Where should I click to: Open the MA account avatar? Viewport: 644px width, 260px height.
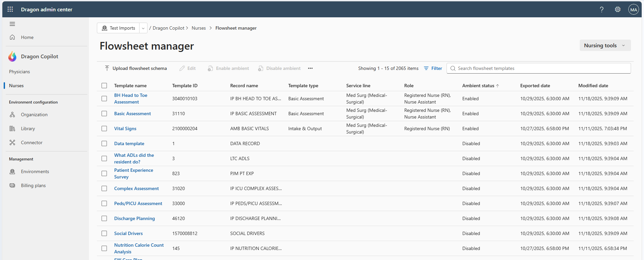tap(634, 9)
